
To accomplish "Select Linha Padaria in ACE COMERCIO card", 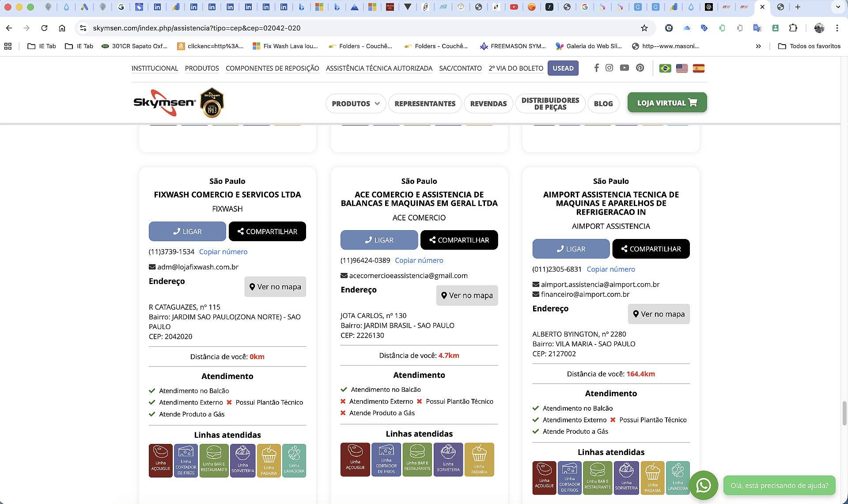I will 479,460.
